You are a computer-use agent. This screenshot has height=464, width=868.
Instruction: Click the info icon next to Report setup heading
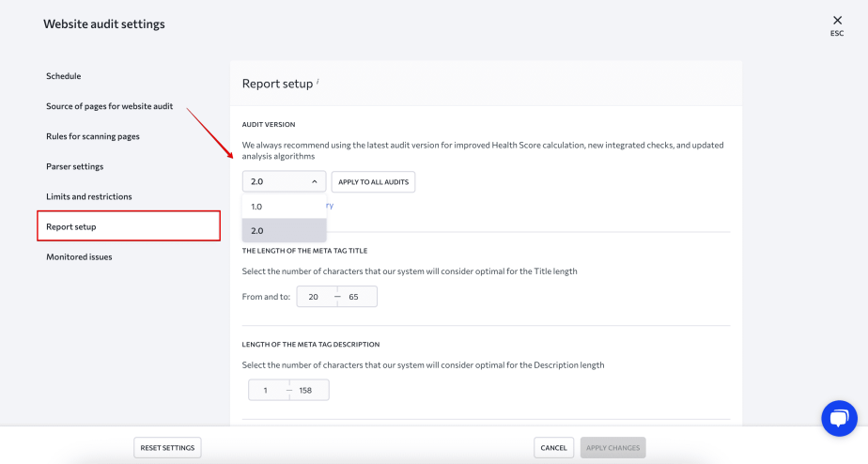tap(318, 82)
